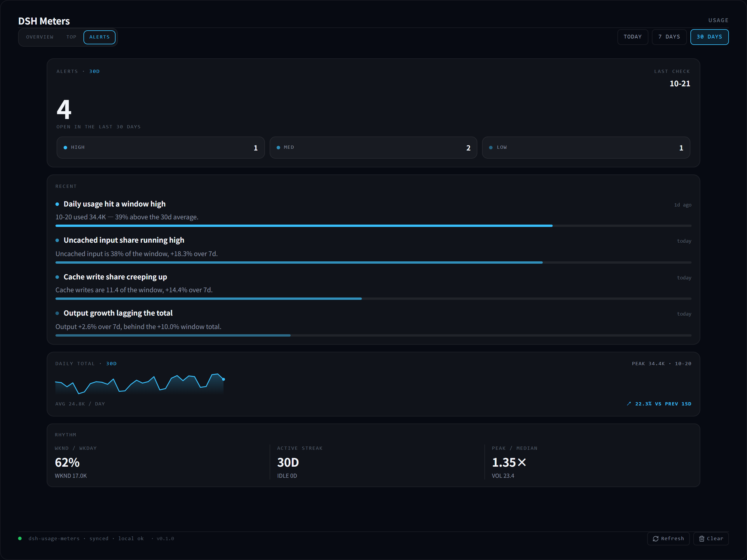Click the dot beside MED severity
747x560 pixels.
(278, 148)
